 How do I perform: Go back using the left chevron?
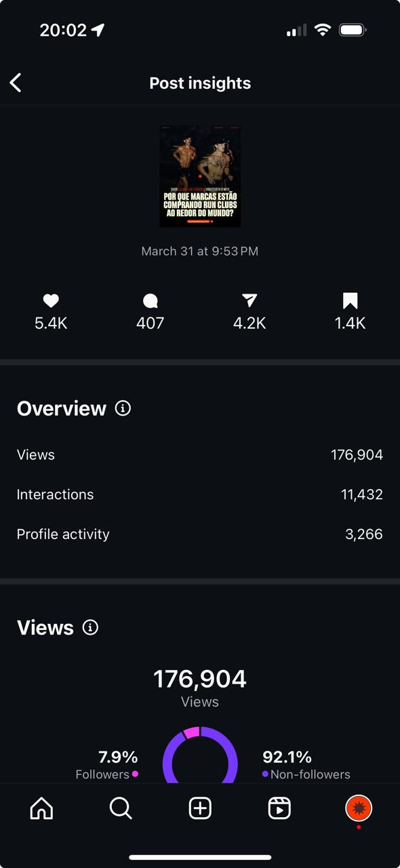(16, 83)
